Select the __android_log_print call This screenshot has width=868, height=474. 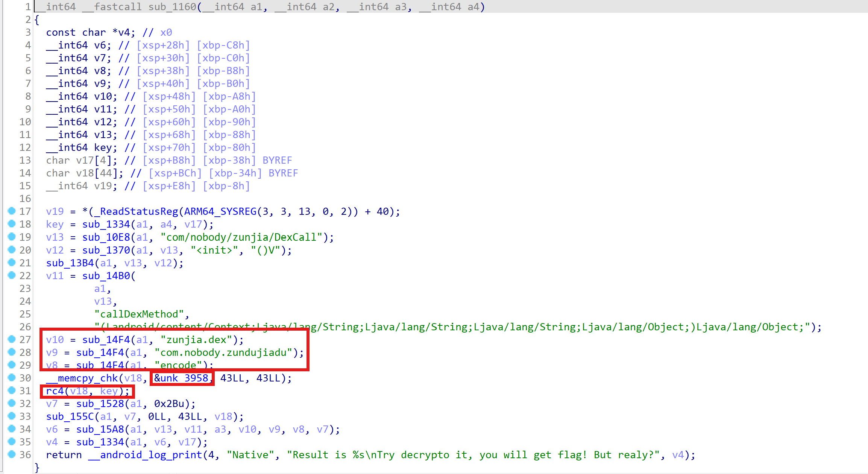(x=145, y=455)
